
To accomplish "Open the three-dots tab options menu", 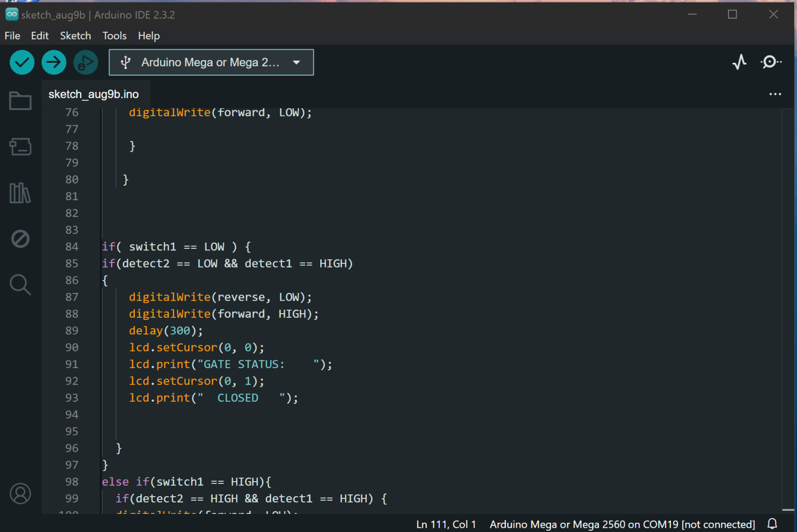I will 775,94.
